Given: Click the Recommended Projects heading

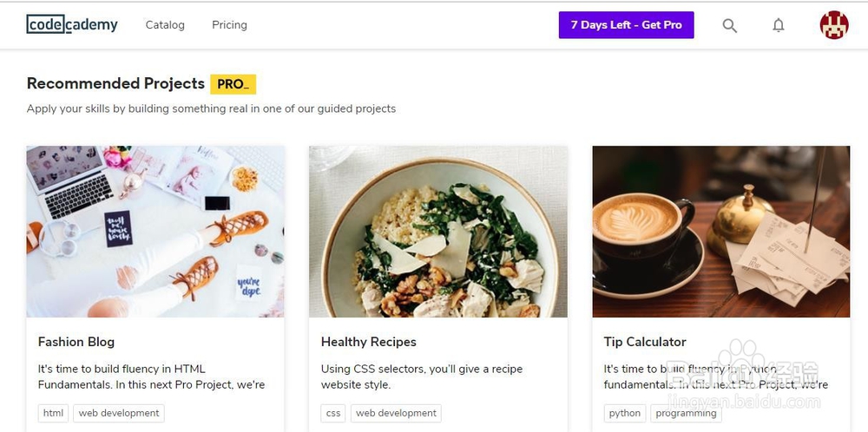Looking at the screenshot, I should [116, 83].
